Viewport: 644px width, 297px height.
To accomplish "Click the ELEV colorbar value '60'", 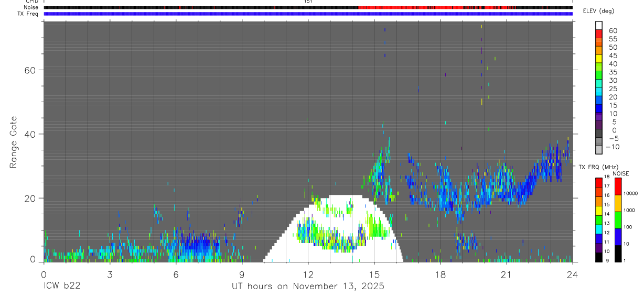I will pos(613,30).
